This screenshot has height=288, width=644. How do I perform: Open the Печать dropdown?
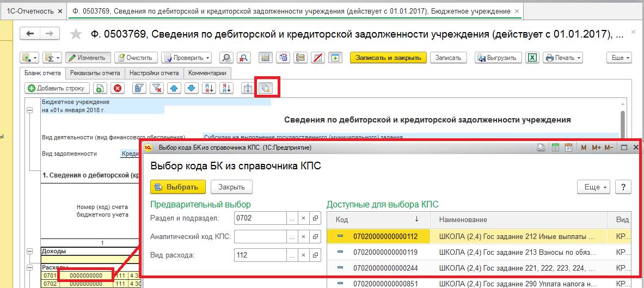pyautogui.click(x=563, y=58)
